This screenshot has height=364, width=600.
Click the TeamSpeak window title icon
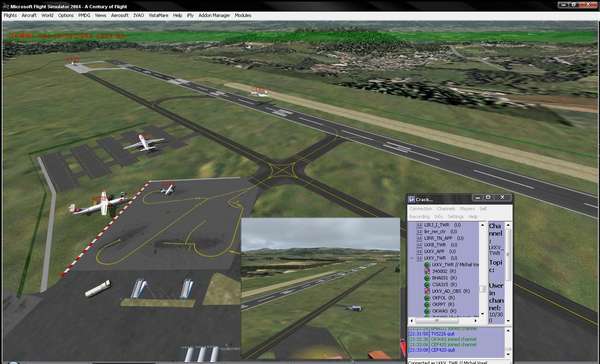point(412,199)
